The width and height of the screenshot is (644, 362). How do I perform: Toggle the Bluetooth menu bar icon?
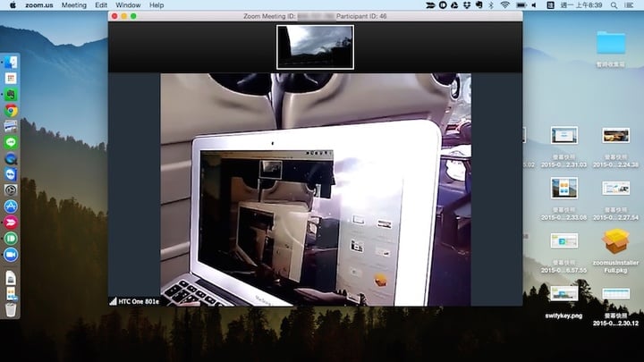[x=489, y=5]
